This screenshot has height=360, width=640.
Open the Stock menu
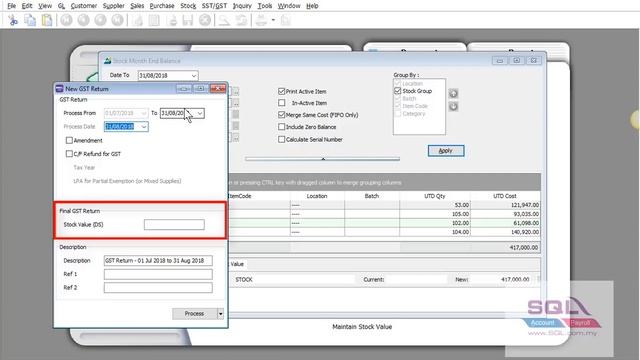tap(188, 6)
